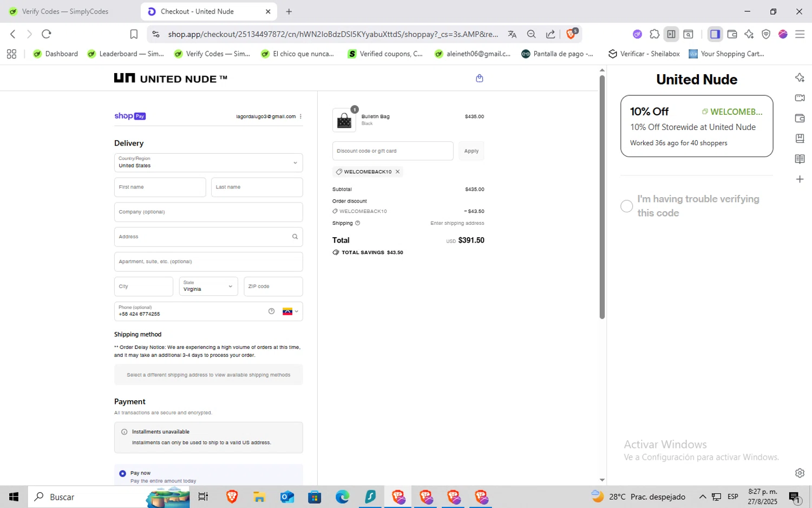Open sidebar settings gear icon
Viewport: 812px width, 508px height.
[800, 473]
